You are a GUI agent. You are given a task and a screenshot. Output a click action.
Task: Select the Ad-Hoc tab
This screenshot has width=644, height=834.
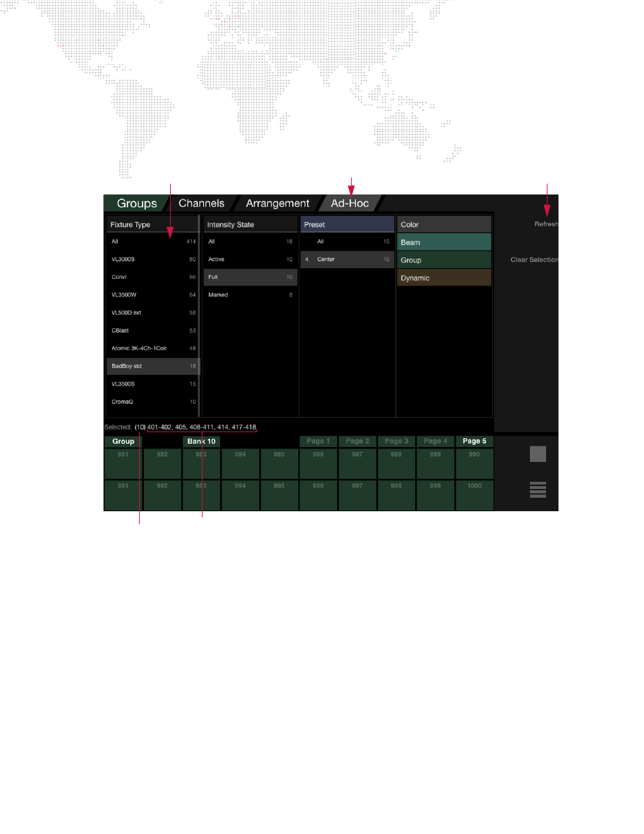[x=350, y=203]
